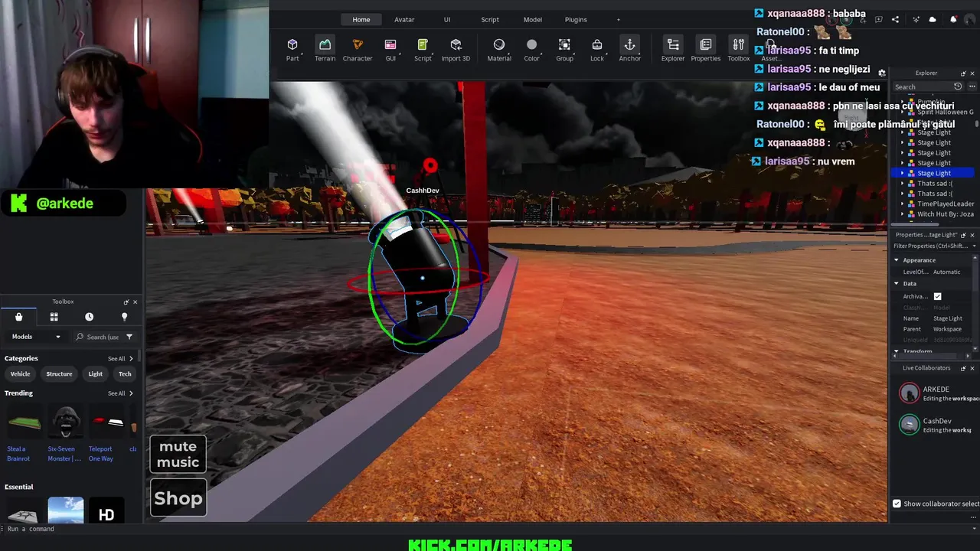Insert a Script from the ribbon
The height and width of the screenshot is (551, 980).
pyautogui.click(x=423, y=49)
